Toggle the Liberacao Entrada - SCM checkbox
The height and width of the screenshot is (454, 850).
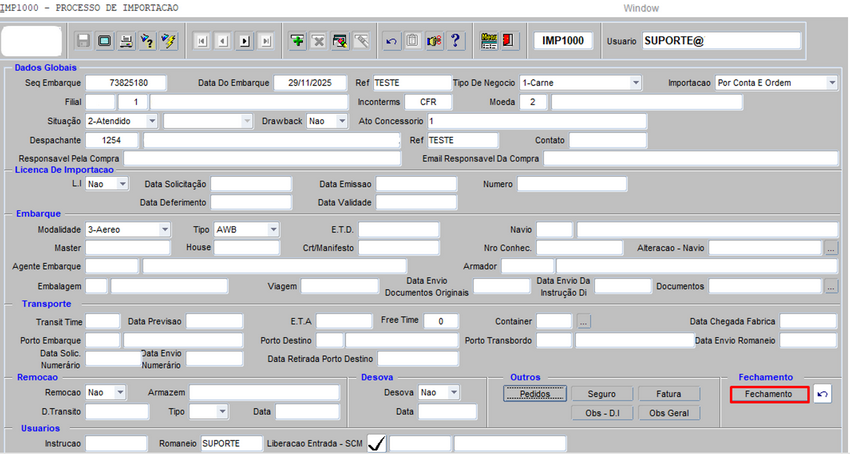(x=377, y=443)
